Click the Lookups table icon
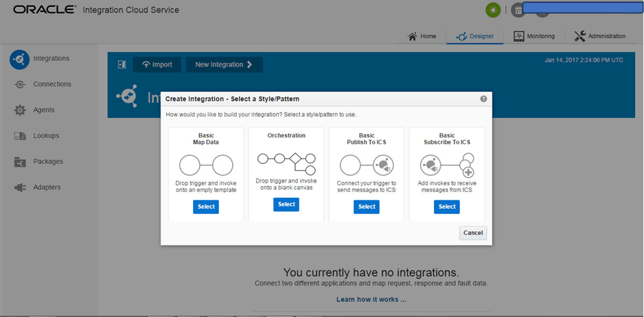Screen dimensions: 644x317 [20, 136]
